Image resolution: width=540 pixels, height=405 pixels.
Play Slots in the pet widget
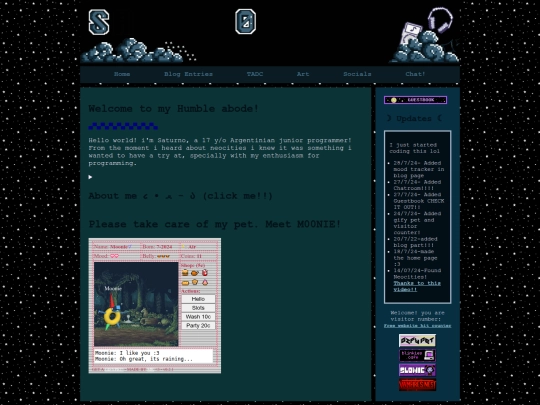coord(198,308)
